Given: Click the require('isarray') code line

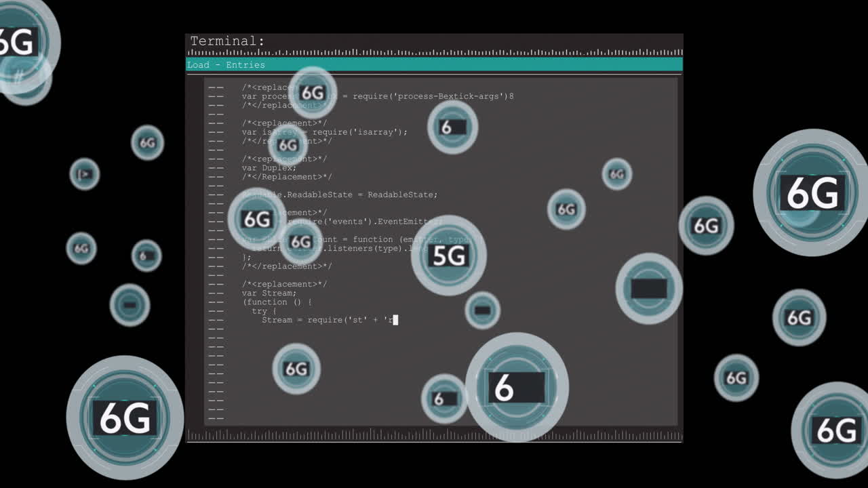Looking at the screenshot, I should pyautogui.click(x=325, y=131).
